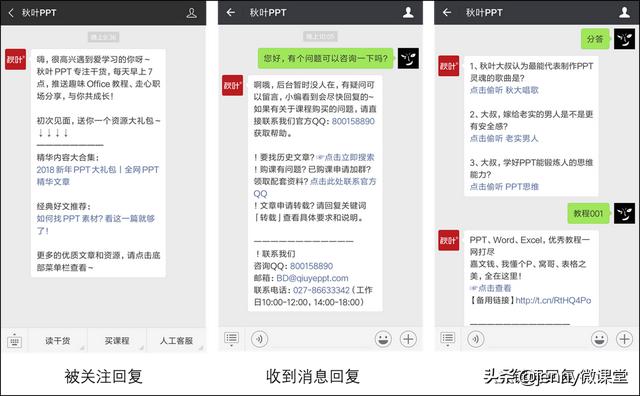The width and height of the screenshot is (640, 396).
Task: Open profile icon in 分答 chat header
Action: tap(624, 13)
